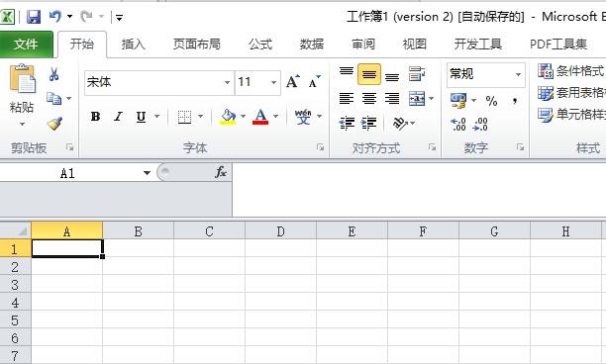Click the Undo arrow icon

tap(55, 16)
